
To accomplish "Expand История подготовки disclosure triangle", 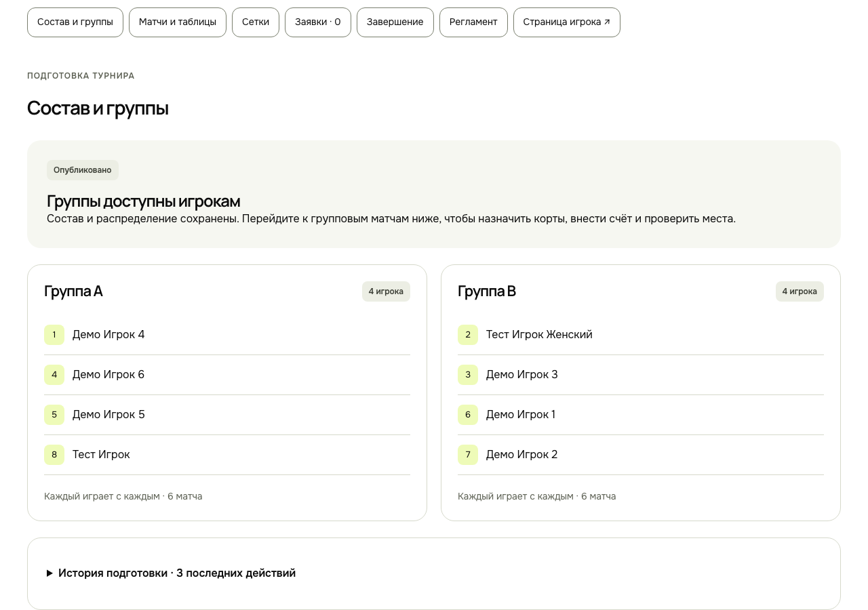I will (x=50, y=573).
